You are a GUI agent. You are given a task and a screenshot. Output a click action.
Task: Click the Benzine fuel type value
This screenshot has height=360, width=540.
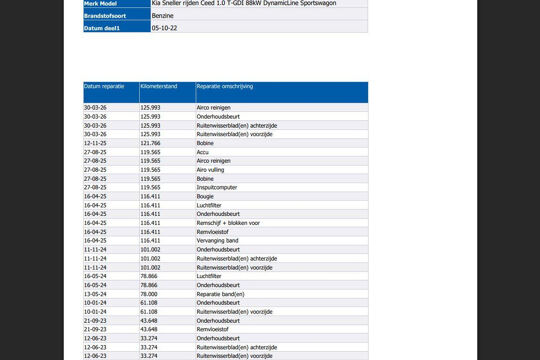tap(163, 16)
